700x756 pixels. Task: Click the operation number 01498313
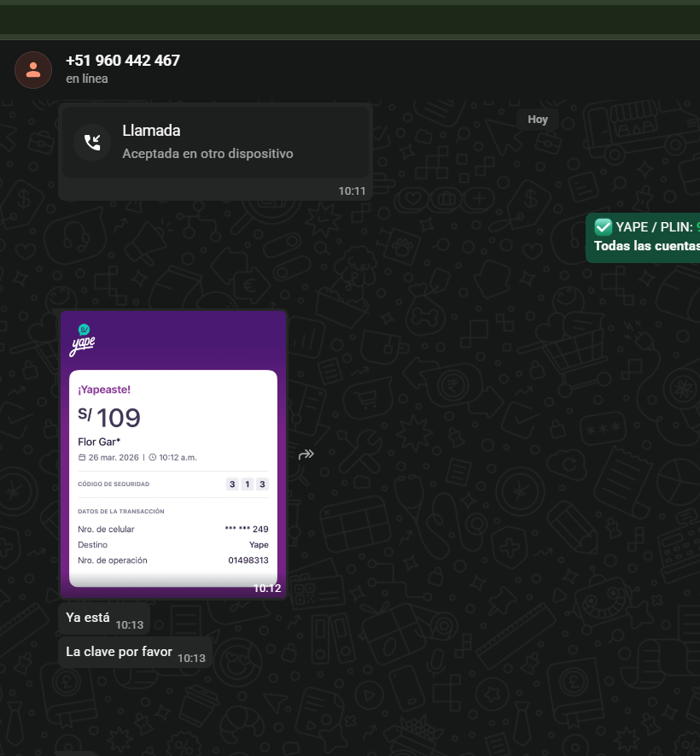click(x=248, y=560)
